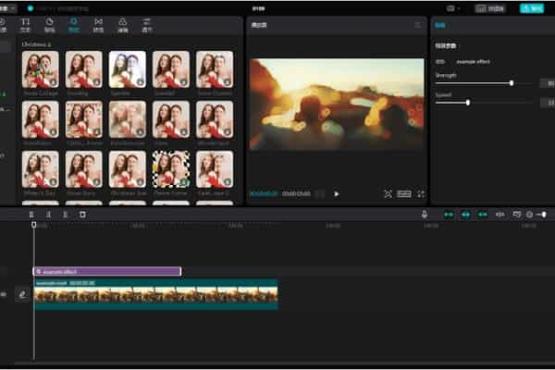Image resolution: width=555 pixels, height=370 pixels.
Task: Open the Stickers tab in top toolbar
Action: tap(49, 25)
